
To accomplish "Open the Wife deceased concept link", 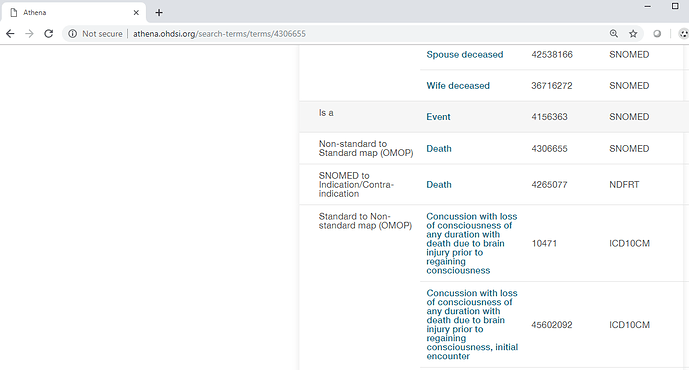I will [x=458, y=86].
